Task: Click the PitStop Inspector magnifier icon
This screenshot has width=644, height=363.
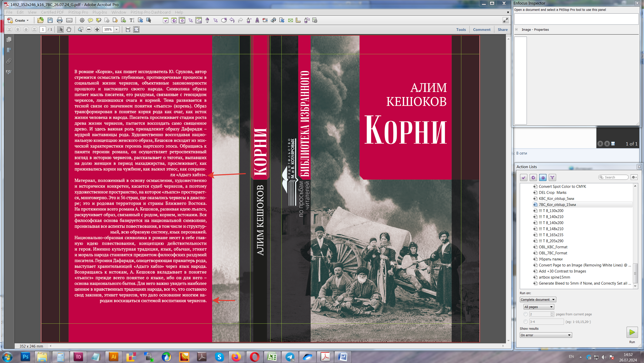Action: tap(199, 20)
